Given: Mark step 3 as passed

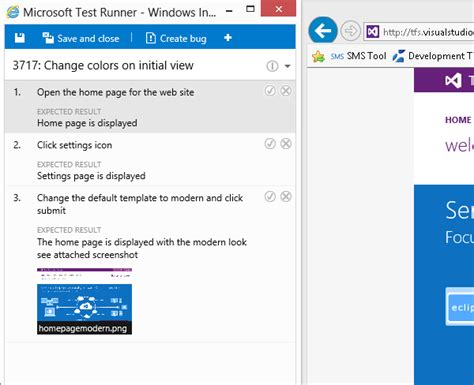Looking at the screenshot, I should coord(270,197).
